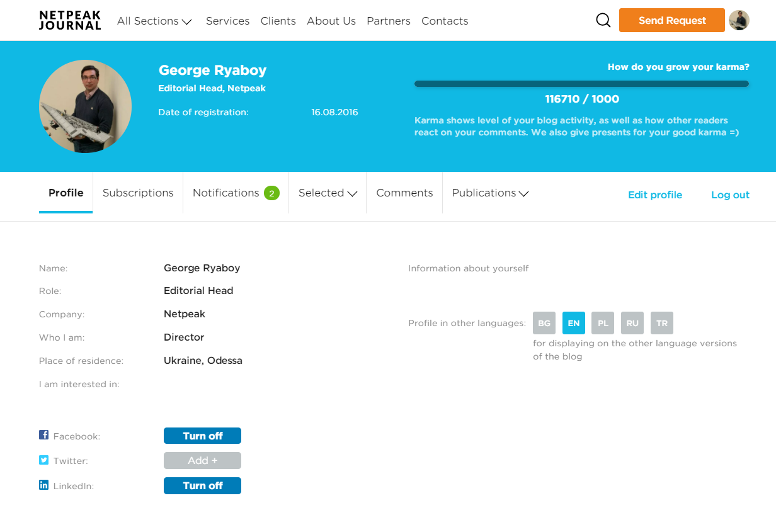Click the Netpeak Journal logo

click(x=69, y=20)
